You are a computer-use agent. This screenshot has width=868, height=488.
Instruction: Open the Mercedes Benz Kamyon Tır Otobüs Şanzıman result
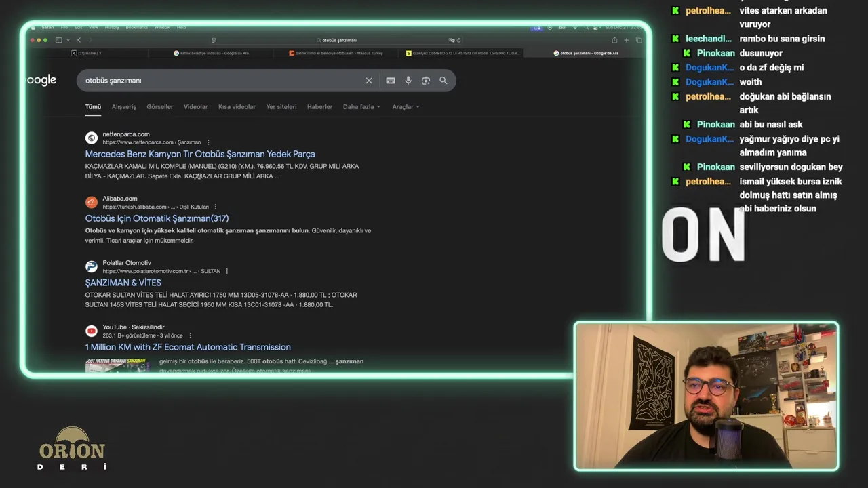click(x=200, y=154)
